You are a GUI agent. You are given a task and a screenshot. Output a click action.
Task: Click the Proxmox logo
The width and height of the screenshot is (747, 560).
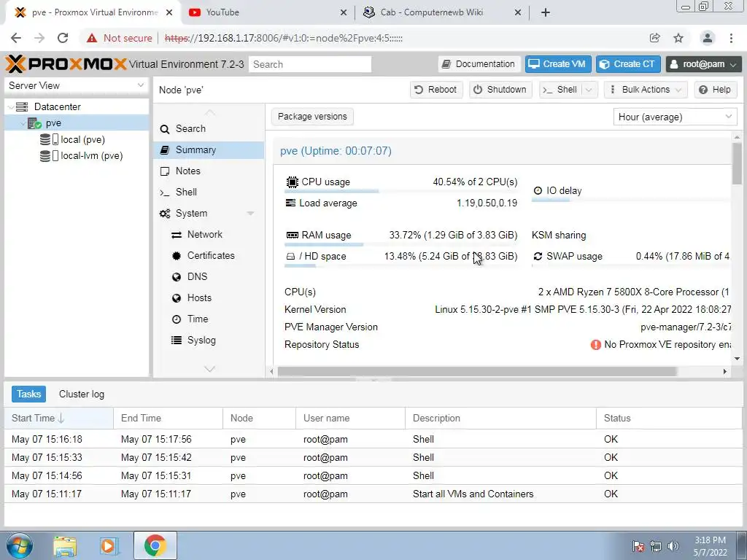pos(66,64)
